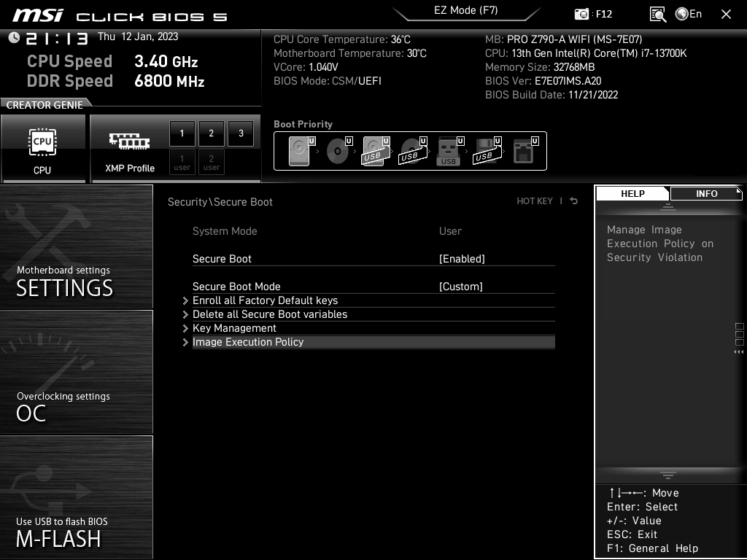The image size is (747, 560).
Task: Select the Image Execution Policy entry
Action: coord(249,342)
